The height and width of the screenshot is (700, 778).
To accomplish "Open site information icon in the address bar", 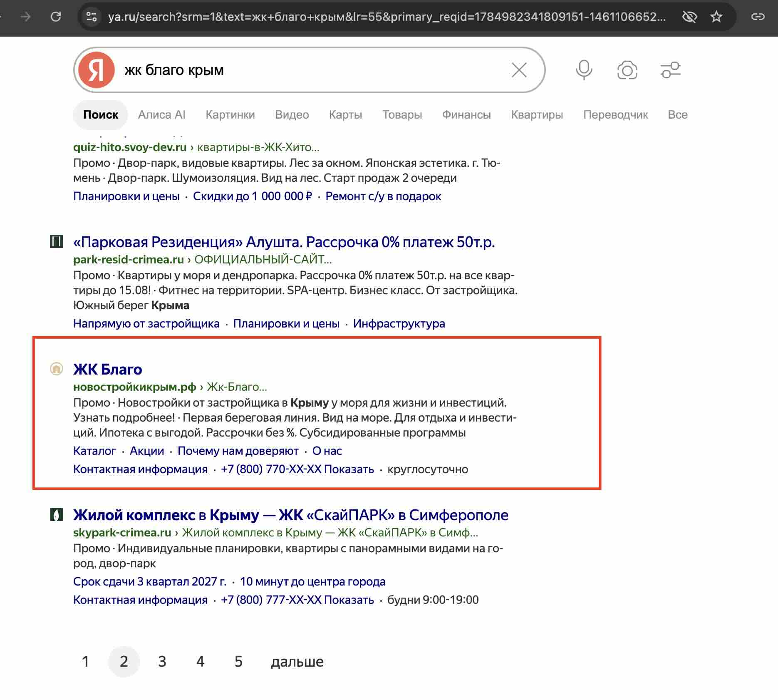I will pyautogui.click(x=91, y=17).
